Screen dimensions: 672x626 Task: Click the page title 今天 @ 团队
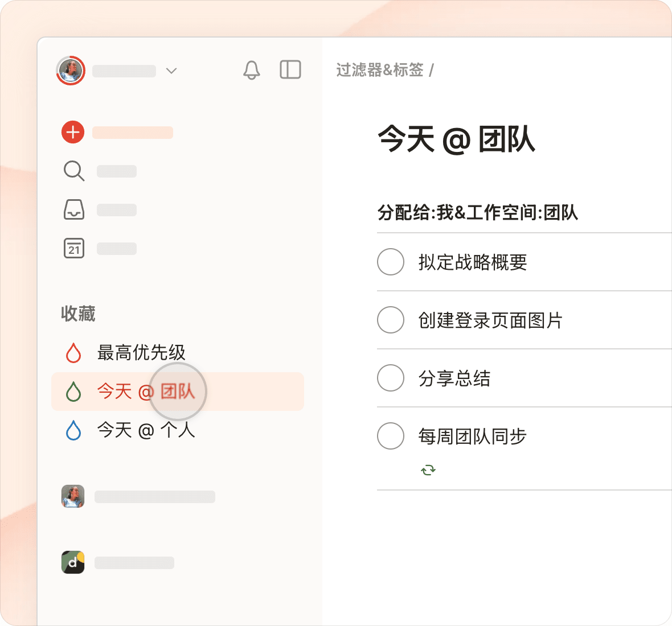(456, 139)
